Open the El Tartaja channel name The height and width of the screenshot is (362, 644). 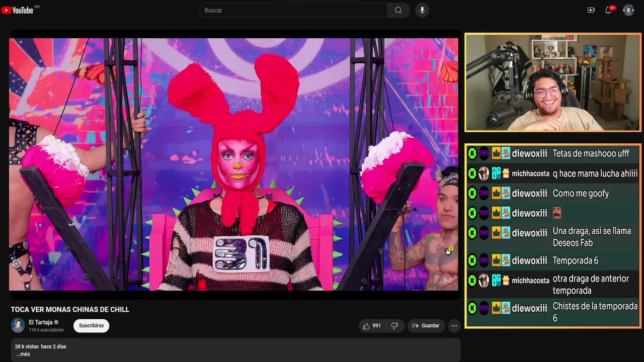pyautogui.click(x=41, y=322)
